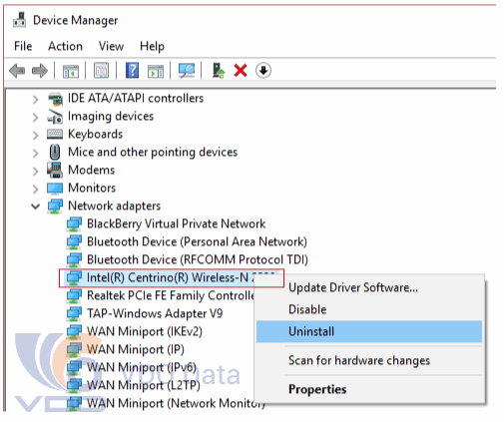Collapse the Network adapters node
Screen dimensions: 504x422
35,207
